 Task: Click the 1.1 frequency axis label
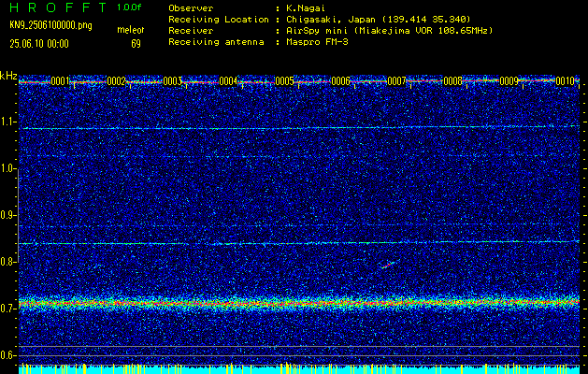tap(8, 122)
